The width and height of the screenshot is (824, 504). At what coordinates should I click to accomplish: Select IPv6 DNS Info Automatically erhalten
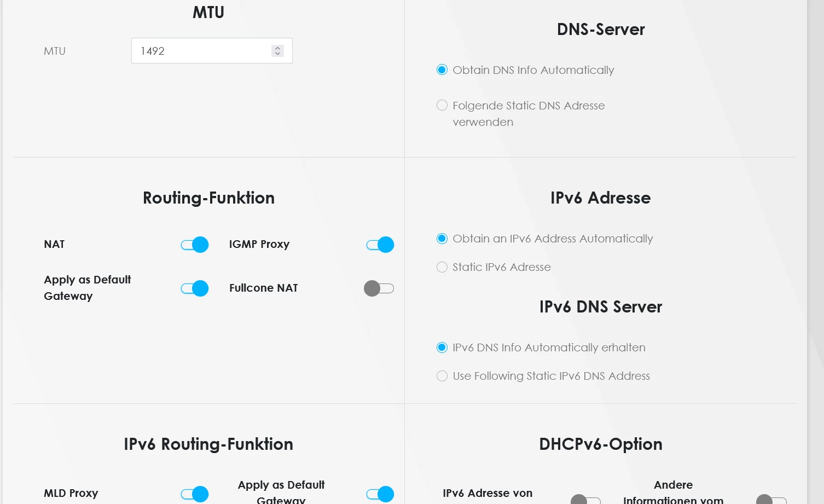tap(442, 347)
